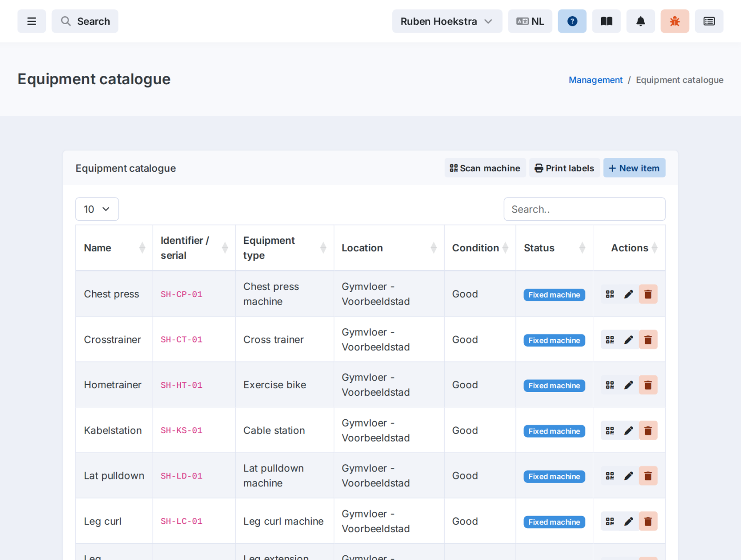Sort table by Name column

(x=114, y=248)
